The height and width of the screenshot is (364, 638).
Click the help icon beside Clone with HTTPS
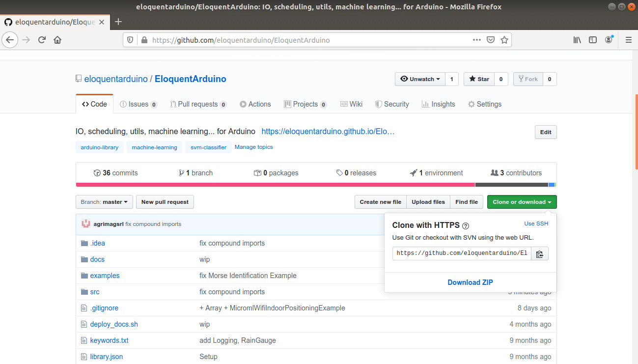(466, 226)
